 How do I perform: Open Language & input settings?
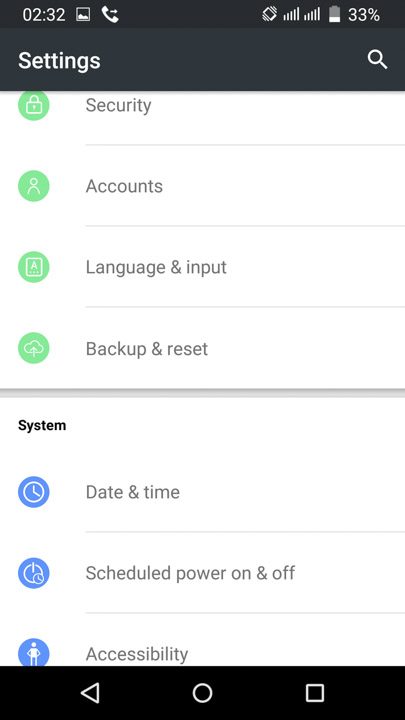click(x=202, y=267)
